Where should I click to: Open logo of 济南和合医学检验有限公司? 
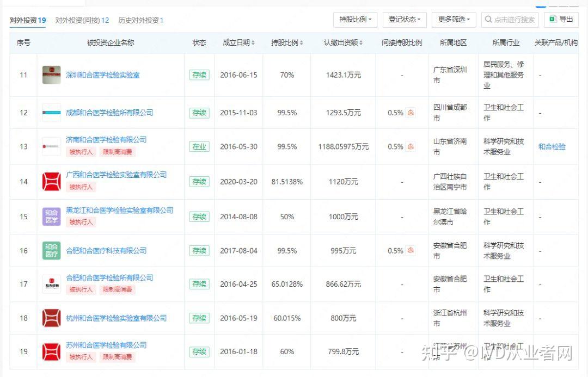coord(51,146)
